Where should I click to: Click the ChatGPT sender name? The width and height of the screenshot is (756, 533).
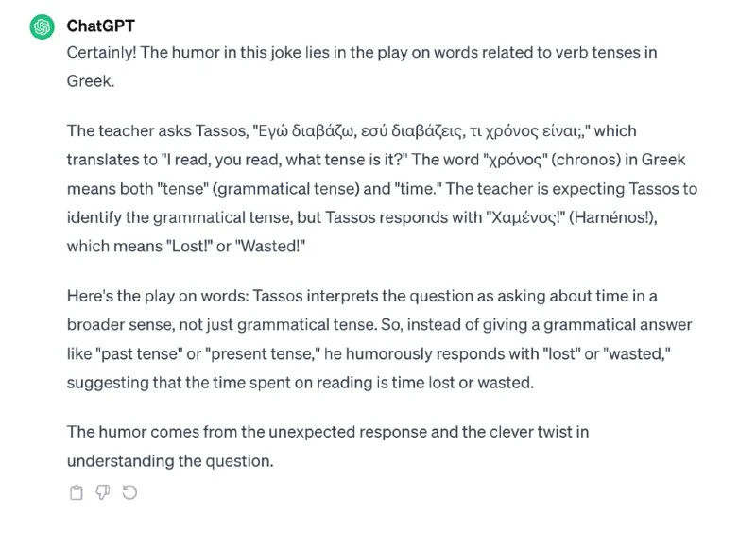[x=100, y=26]
